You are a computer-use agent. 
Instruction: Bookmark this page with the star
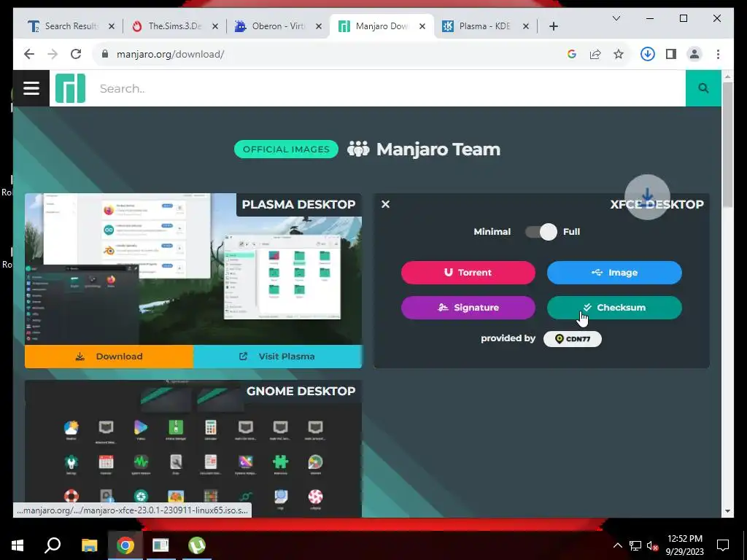point(619,54)
